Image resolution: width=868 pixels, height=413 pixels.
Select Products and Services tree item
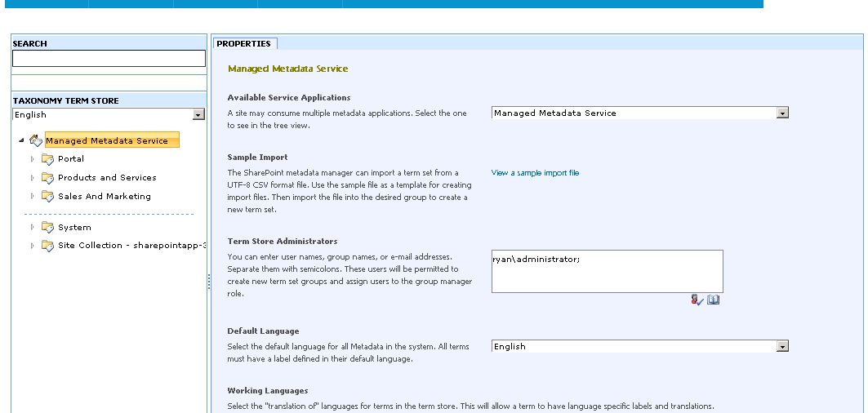(x=107, y=178)
